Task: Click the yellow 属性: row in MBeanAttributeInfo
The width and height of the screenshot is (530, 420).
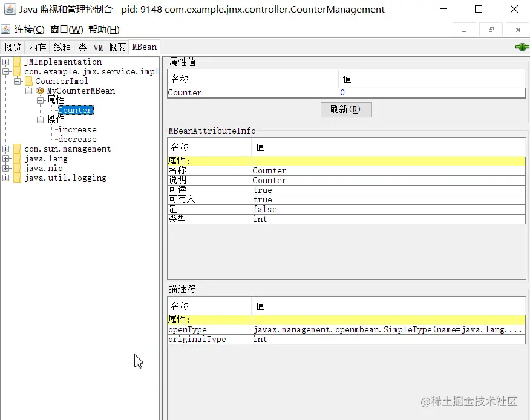Action: click(347, 161)
